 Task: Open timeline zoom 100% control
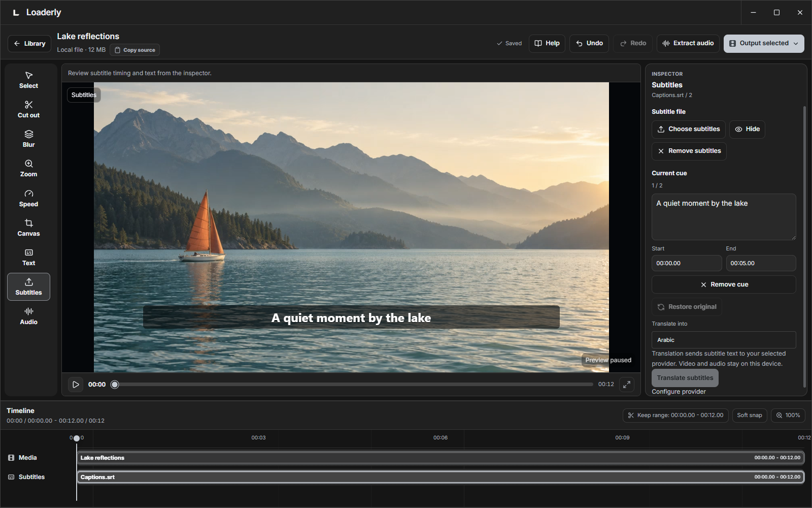(788, 416)
